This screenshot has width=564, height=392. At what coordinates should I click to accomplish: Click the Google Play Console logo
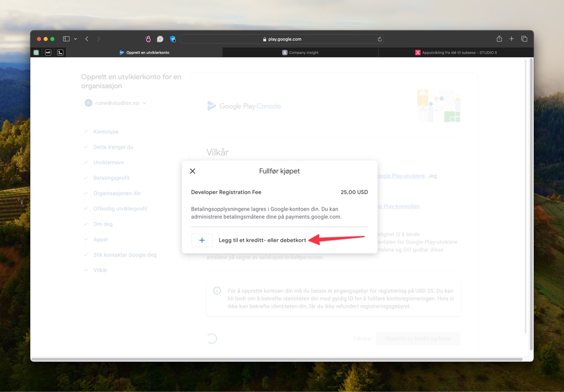[x=244, y=106]
